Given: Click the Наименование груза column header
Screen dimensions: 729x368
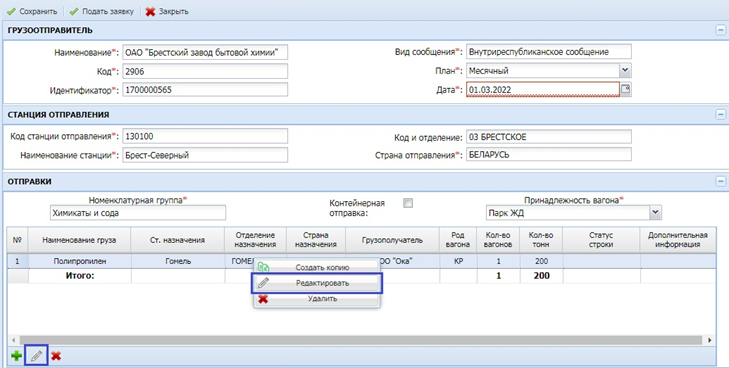Looking at the screenshot, I should 79,240.
